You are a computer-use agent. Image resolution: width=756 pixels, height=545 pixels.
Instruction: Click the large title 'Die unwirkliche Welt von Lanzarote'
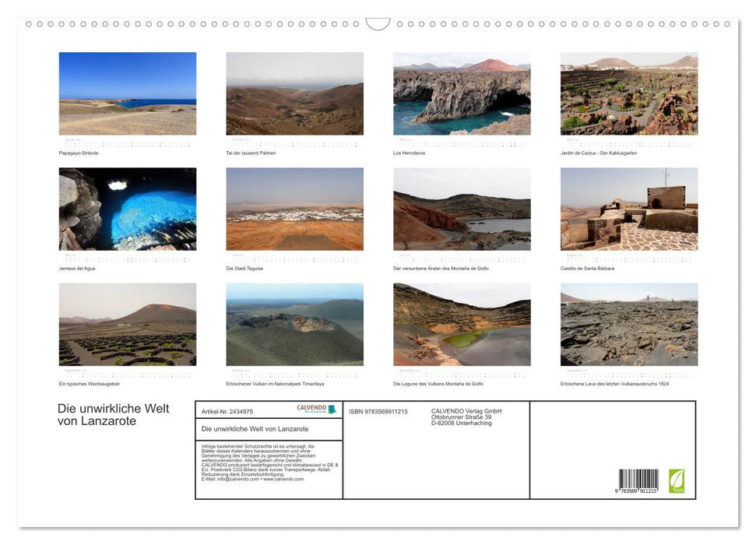[114, 415]
